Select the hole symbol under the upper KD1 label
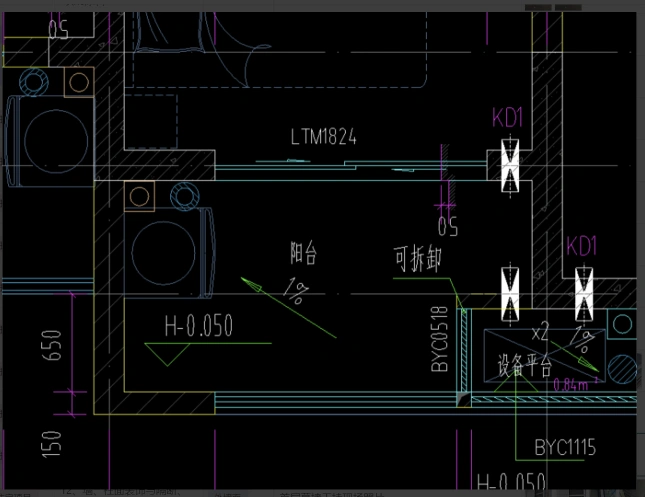645x497 pixels. coord(509,167)
